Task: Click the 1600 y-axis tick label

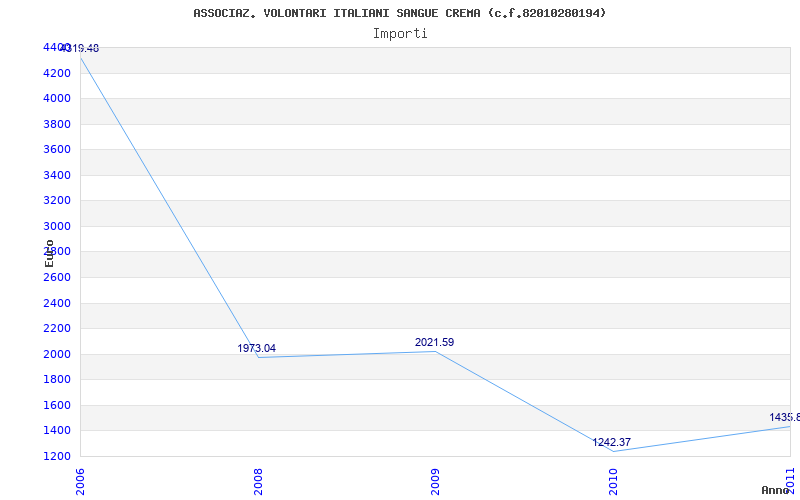Action: point(57,405)
